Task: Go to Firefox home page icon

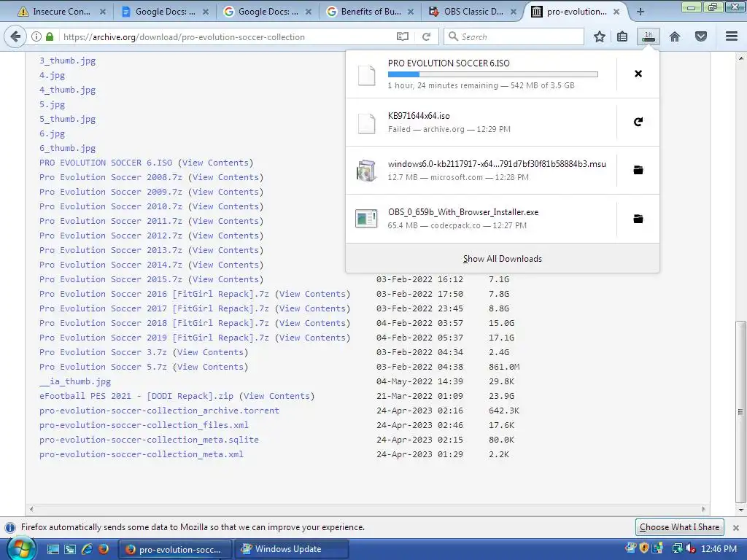Action: (x=675, y=36)
